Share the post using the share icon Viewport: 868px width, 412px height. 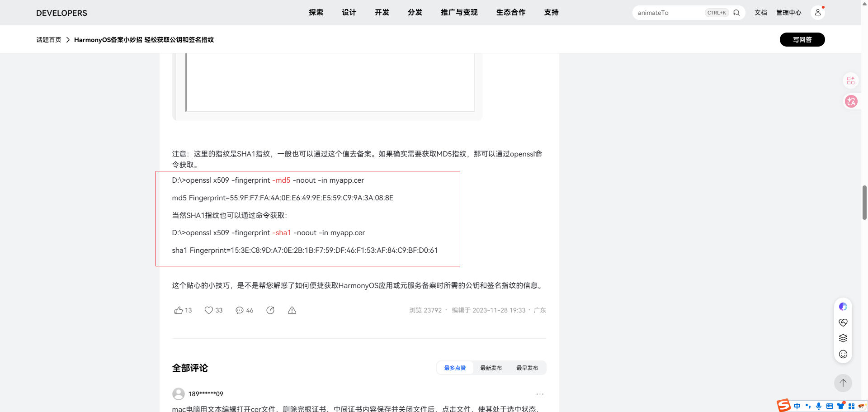[270, 310]
